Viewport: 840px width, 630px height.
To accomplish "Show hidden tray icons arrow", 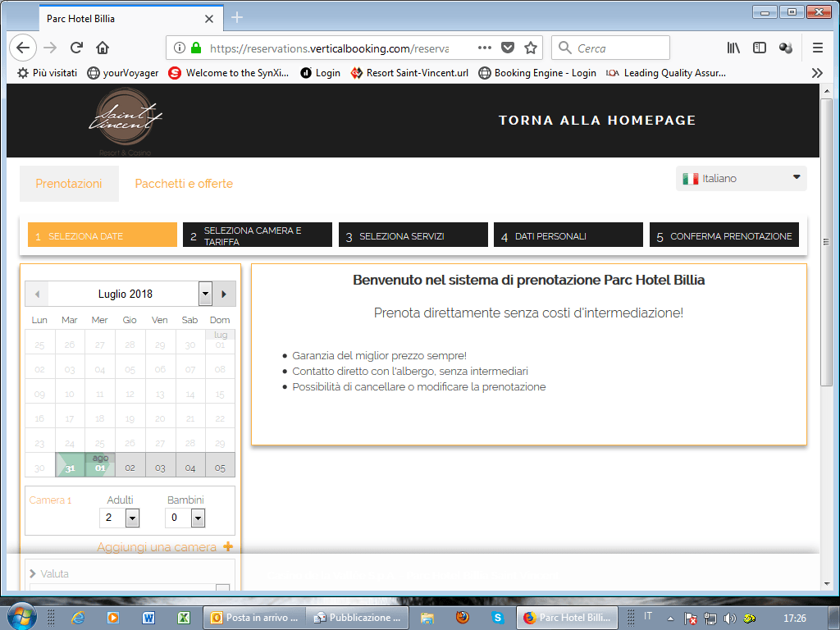I will pyautogui.click(x=670, y=619).
